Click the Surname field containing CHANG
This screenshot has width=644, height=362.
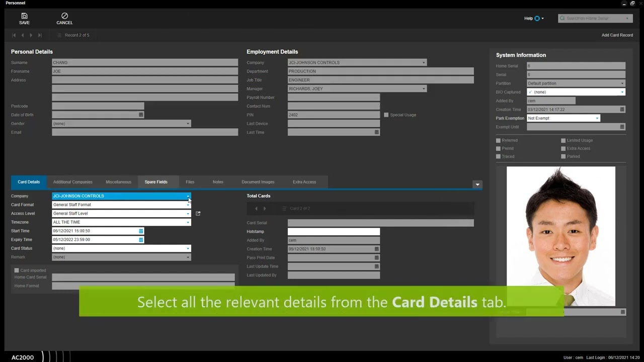pos(145,63)
